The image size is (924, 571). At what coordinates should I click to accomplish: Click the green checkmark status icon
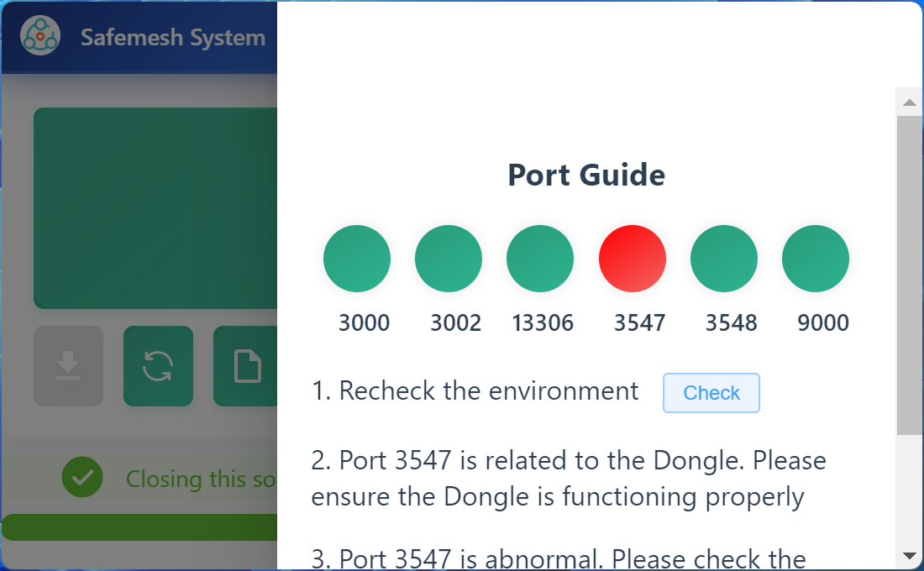tap(82, 478)
